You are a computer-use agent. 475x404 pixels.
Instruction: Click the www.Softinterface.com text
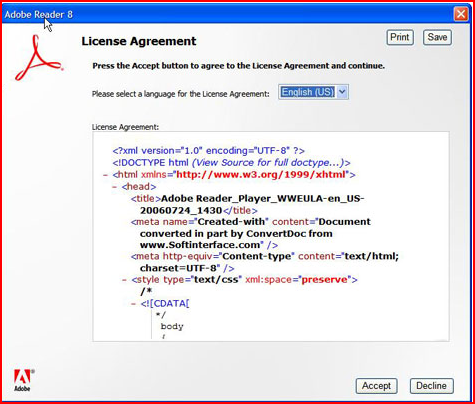click(200, 245)
